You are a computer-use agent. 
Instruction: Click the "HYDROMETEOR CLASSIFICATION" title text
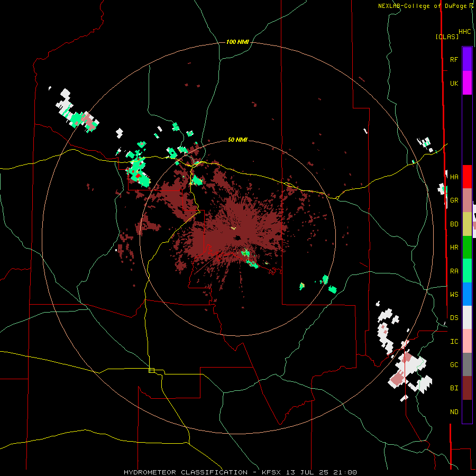coord(186,472)
